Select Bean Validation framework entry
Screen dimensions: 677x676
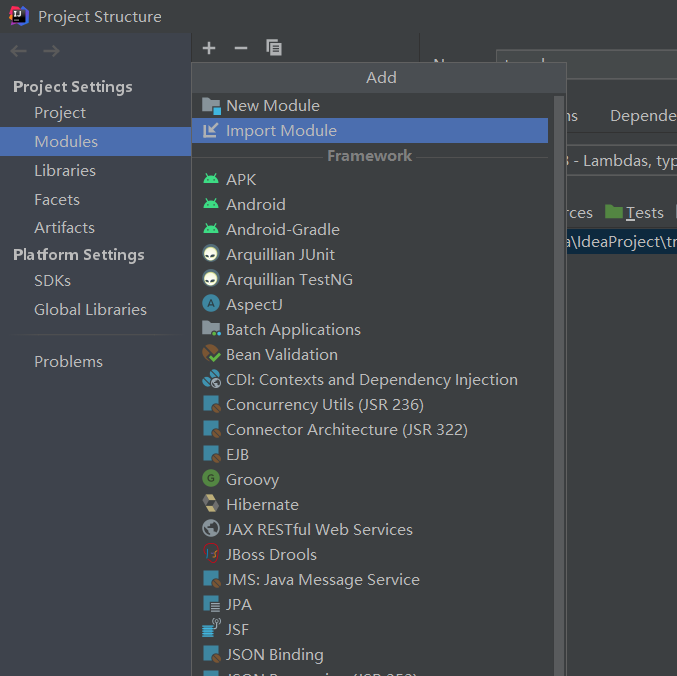370,354
